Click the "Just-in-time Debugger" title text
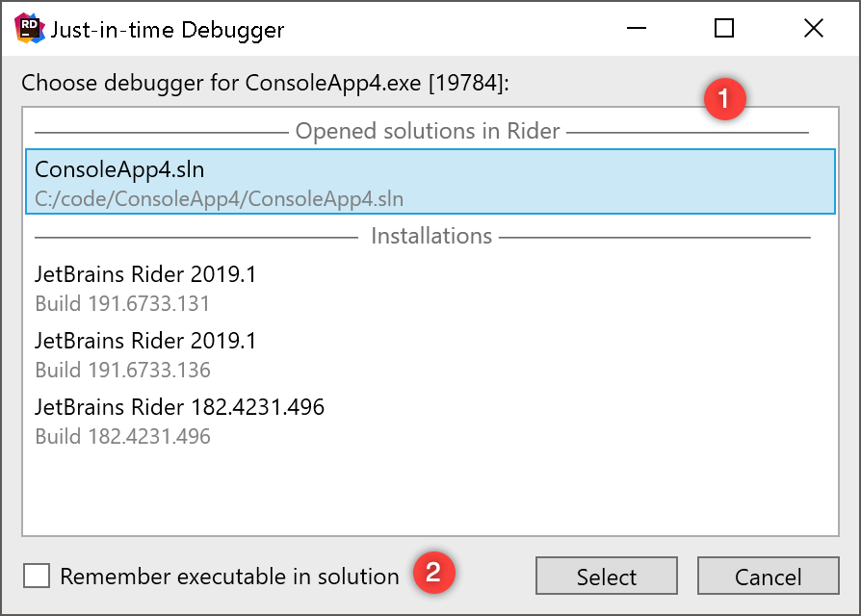The height and width of the screenshot is (616, 861). coord(166,29)
